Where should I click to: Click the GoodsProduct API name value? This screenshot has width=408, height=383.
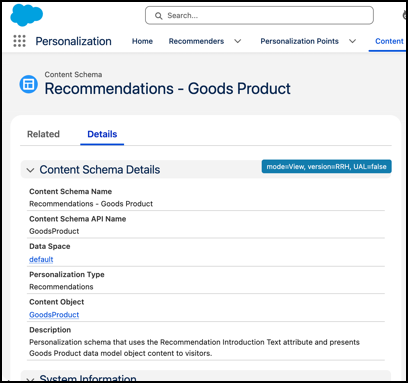point(54,231)
